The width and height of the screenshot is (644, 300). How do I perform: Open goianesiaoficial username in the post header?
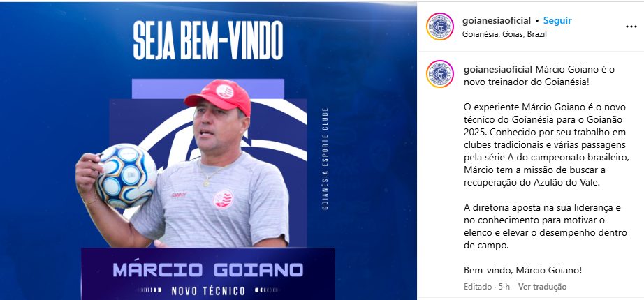click(497, 20)
